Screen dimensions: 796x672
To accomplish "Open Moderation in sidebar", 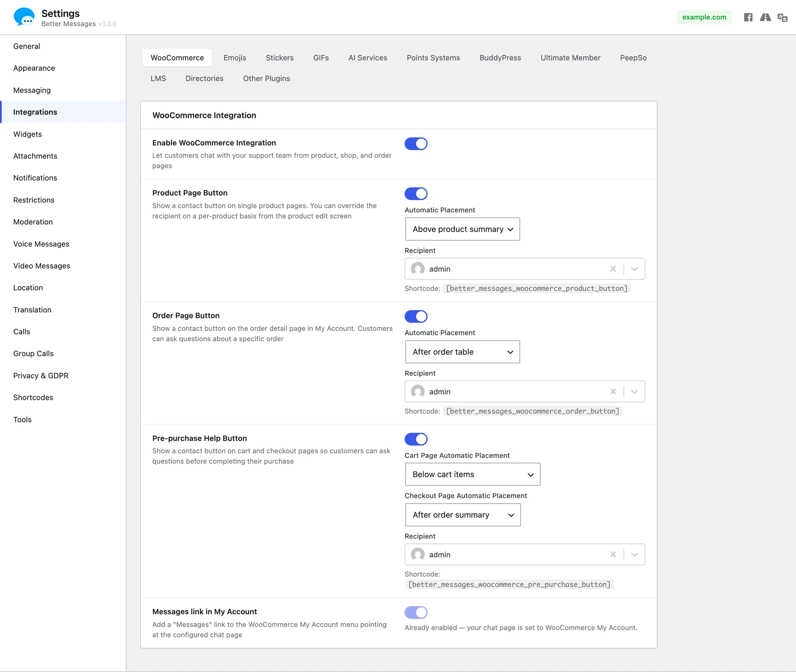I will tap(63, 222).
